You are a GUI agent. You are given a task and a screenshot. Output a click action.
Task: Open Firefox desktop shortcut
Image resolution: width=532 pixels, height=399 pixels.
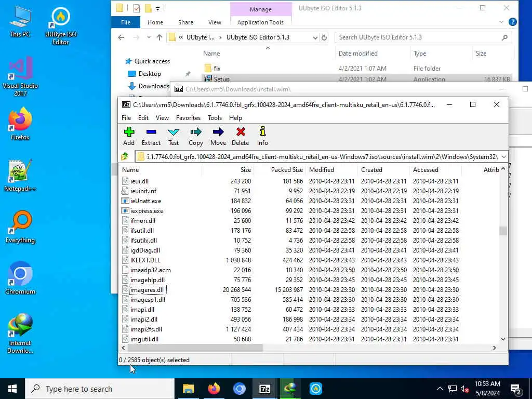click(20, 124)
